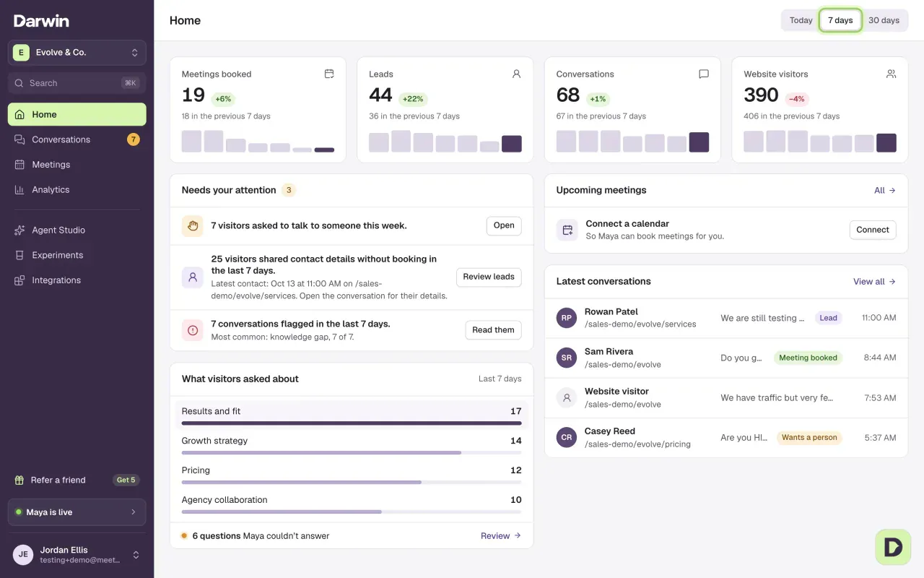Click the red alert icon for flagged conversations
This screenshot has height=578, width=924.
tap(193, 330)
